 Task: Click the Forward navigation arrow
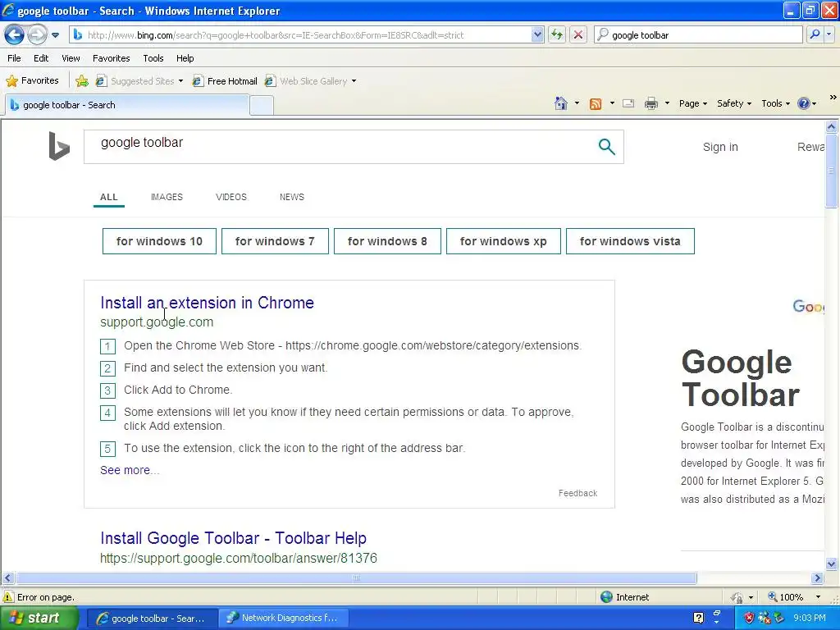(37, 35)
